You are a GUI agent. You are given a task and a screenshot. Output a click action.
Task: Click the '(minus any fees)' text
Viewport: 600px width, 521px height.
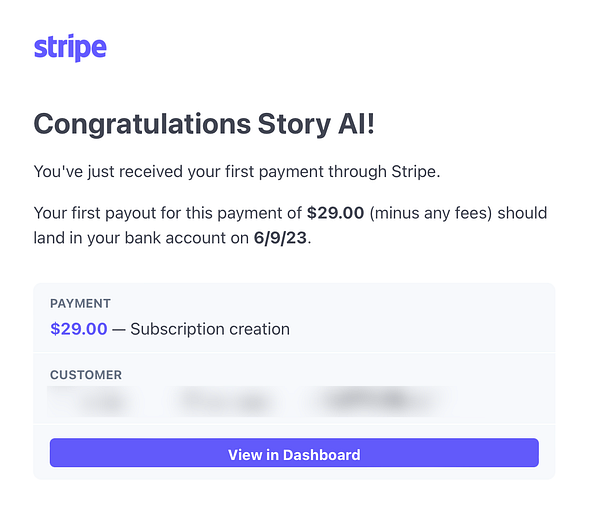(431, 213)
